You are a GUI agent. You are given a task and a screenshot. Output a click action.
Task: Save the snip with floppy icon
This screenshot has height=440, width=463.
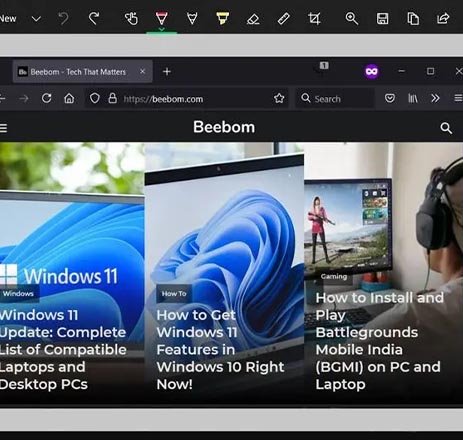tap(382, 19)
